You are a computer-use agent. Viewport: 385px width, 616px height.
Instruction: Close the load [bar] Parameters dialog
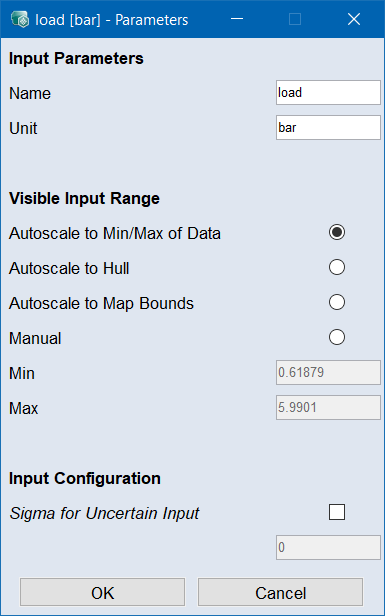(x=354, y=19)
